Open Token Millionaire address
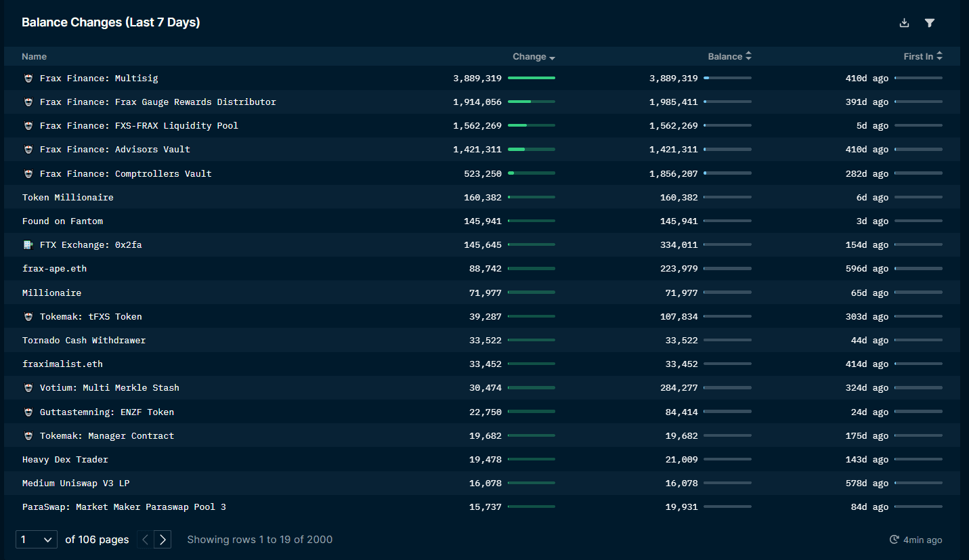The height and width of the screenshot is (560, 969). coord(68,198)
